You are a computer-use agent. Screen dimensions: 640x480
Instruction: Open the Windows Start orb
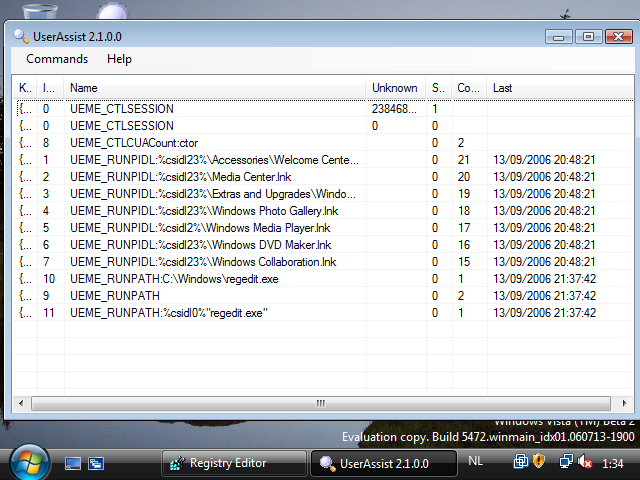(29, 462)
